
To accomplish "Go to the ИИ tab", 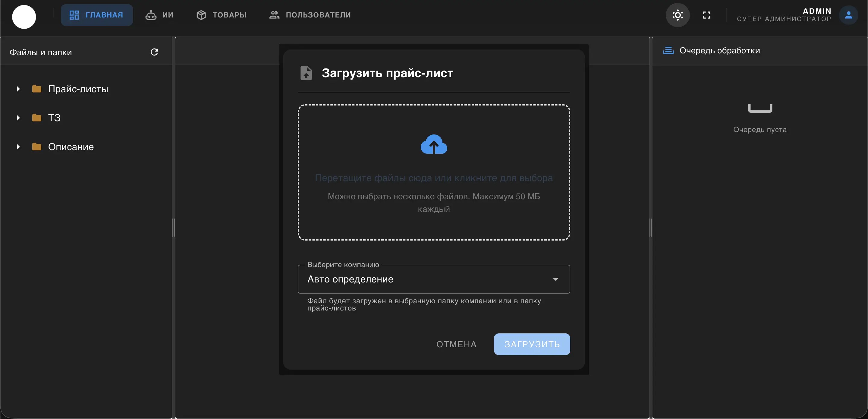I will 159,15.
